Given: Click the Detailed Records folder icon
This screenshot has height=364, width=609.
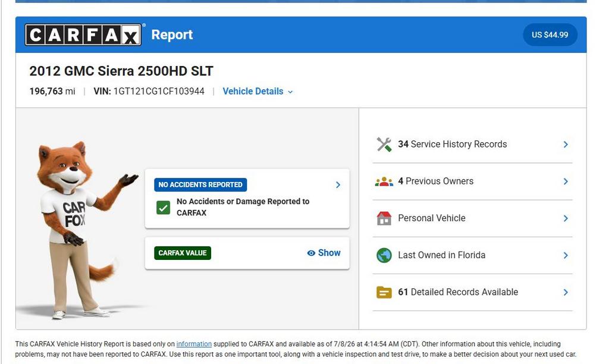Looking at the screenshot, I should (x=384, y=292).
